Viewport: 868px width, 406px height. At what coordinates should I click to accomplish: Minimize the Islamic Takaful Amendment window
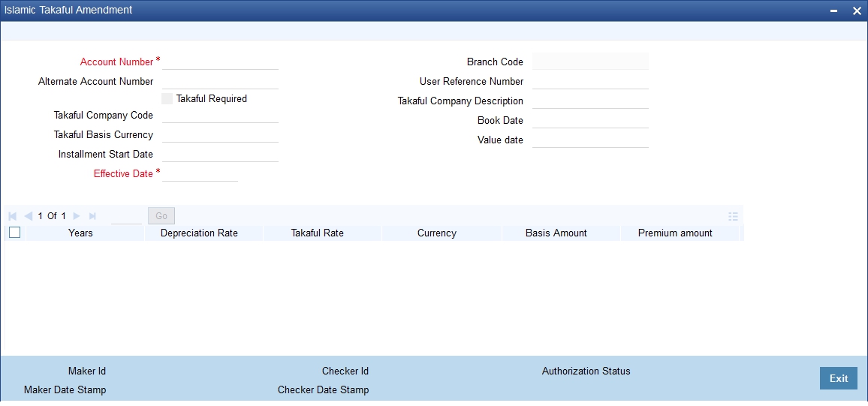tap(834, 11)
